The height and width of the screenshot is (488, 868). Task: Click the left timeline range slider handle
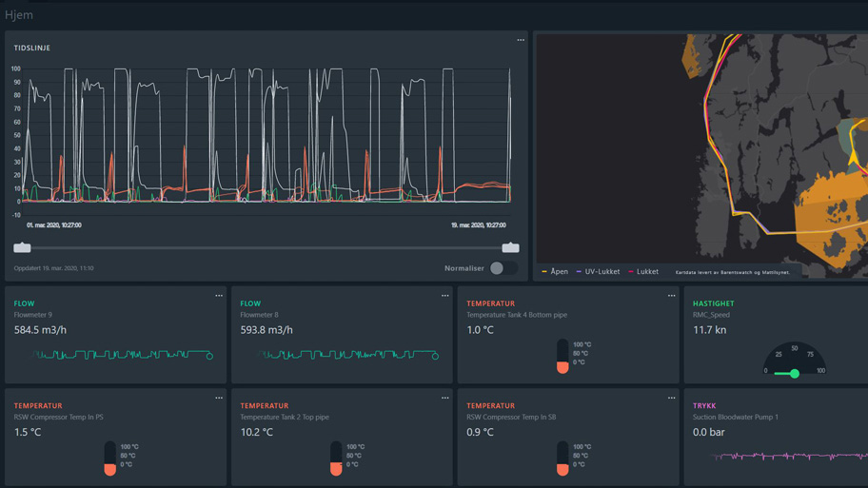(22, 247)
